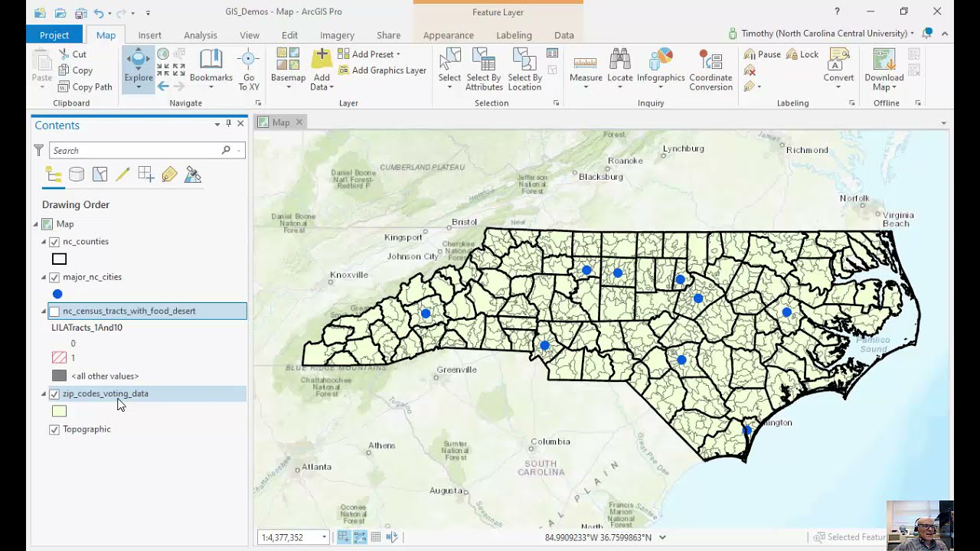The width and height of the screenshot is (980, 551).
Task: Open the Project tab
Action: 54,35
